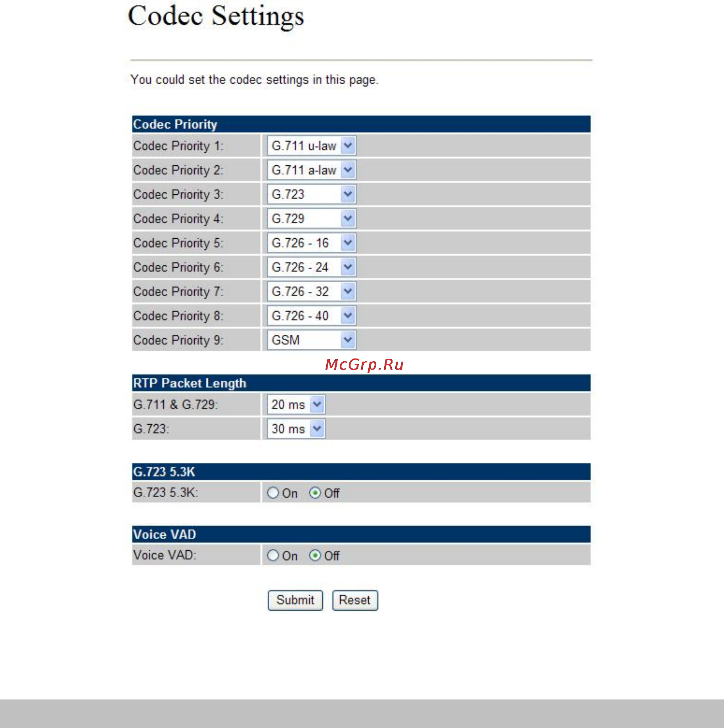Viewport: 724px width, 728px height.
Task: Click the Reset button
Action: pyautogui.click(x=355, y=600)
